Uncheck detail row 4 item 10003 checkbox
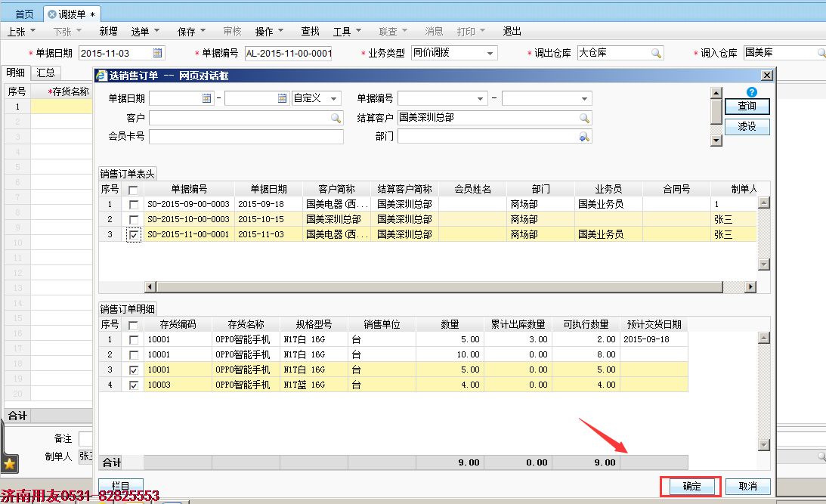826x504 pixels. click(x=134, y=385)
